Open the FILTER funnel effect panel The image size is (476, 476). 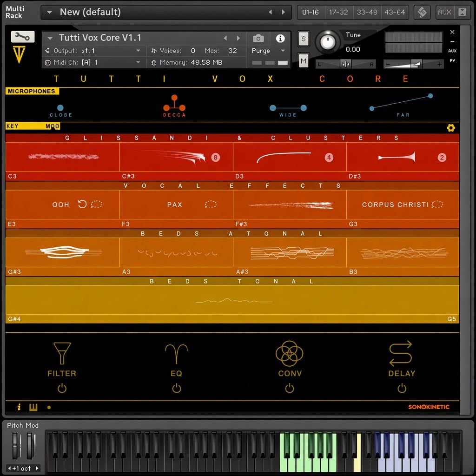(x=62, y=353)
